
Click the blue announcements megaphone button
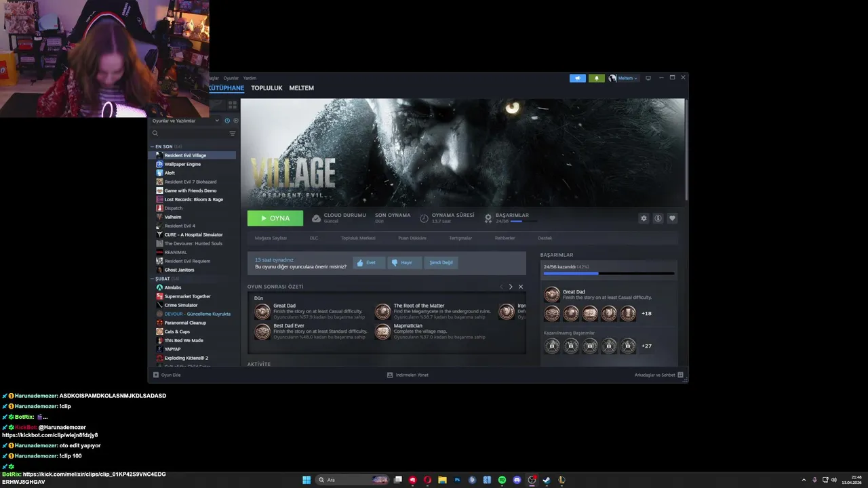tap(578, 78)
